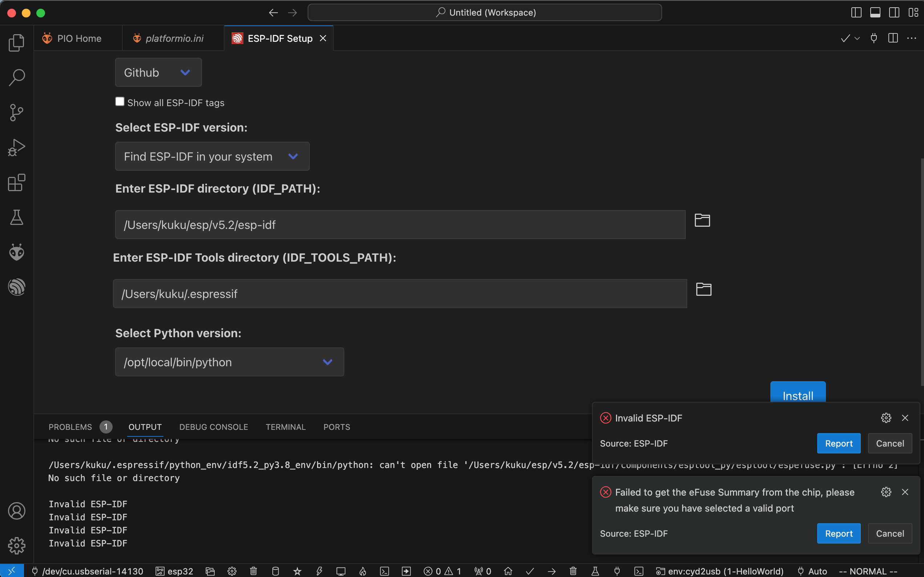Screen dimensions: 924x577
Task: Open the DEBUG CONSOLE panel tab
Action: (214, 427)
